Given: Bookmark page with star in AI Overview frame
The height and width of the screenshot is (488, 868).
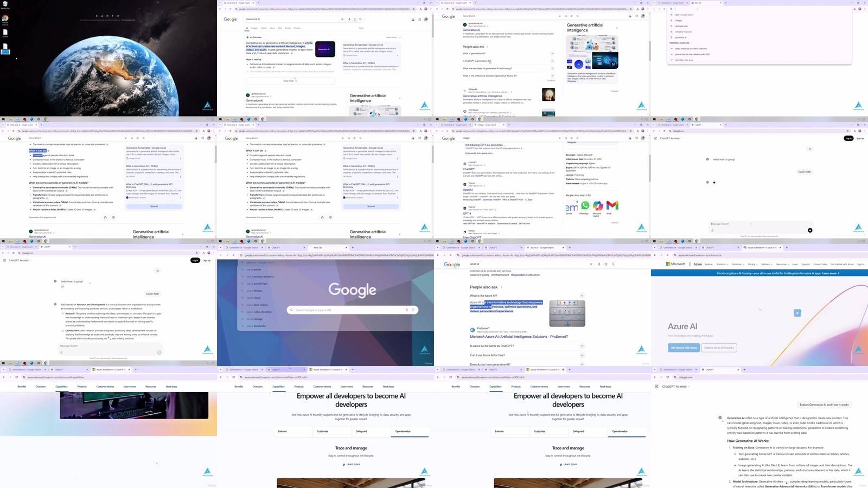Looking at the screenshot, I should click(x=414, y=9).
